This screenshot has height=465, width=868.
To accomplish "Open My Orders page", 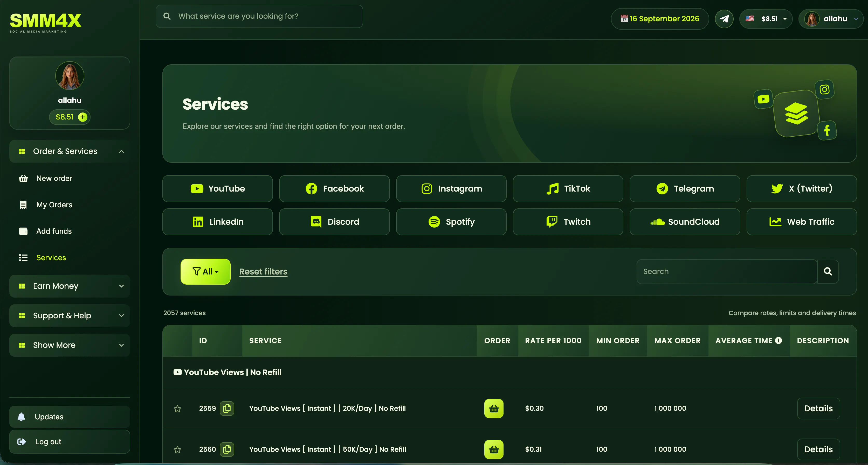I will [54, 205].
